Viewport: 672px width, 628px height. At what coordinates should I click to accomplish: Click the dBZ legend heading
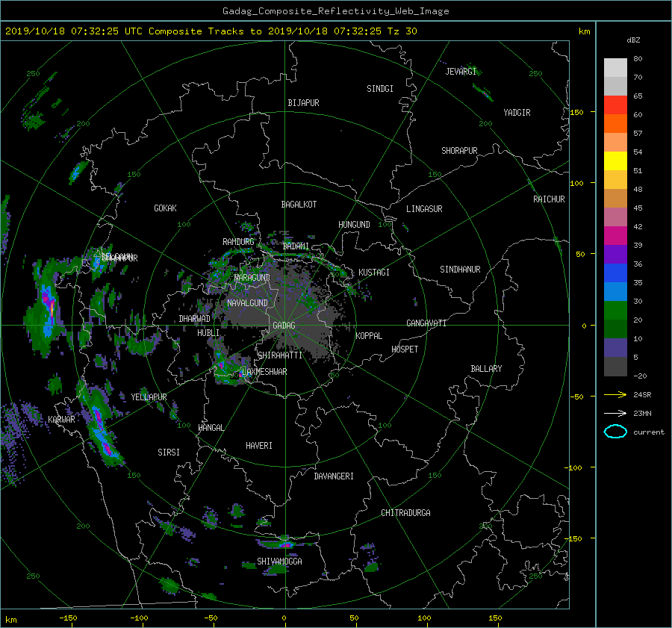tap(633, 40)
